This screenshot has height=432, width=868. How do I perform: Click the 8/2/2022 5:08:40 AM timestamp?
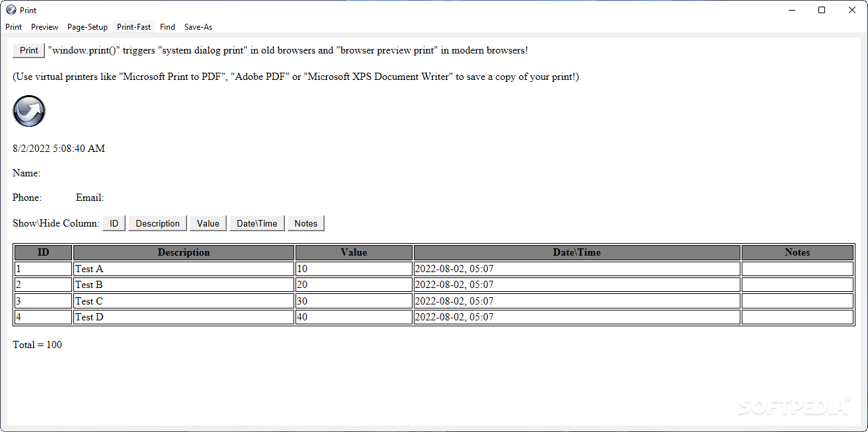pos(59,149)
